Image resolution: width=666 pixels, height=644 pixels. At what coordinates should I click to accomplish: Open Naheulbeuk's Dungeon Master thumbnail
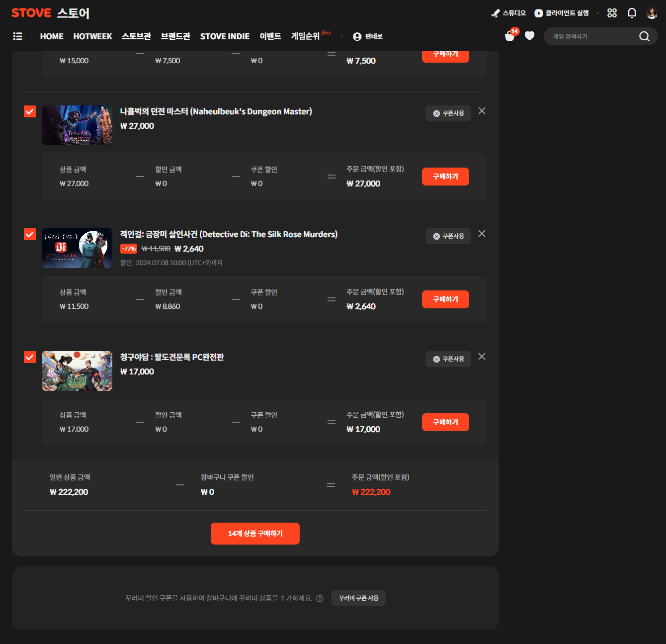[x=77, y=125]
